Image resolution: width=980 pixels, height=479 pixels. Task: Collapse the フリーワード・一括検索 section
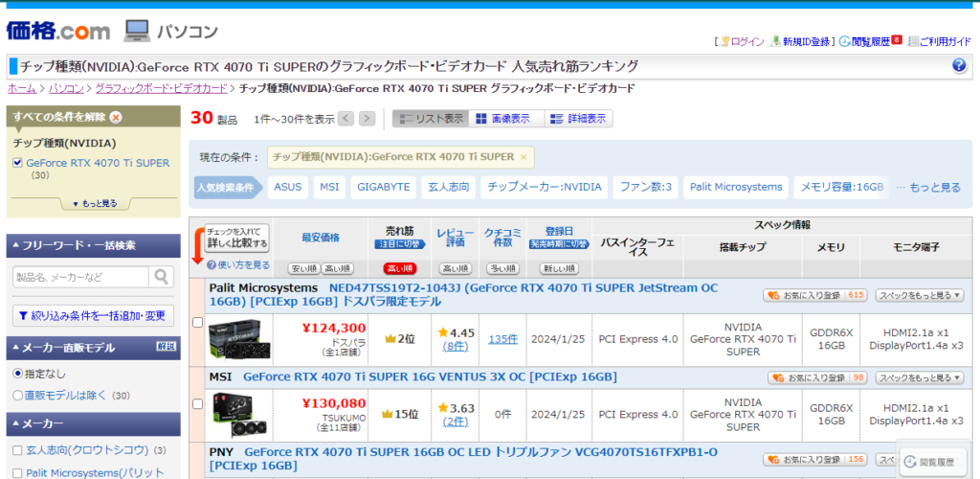pos(94,246)
